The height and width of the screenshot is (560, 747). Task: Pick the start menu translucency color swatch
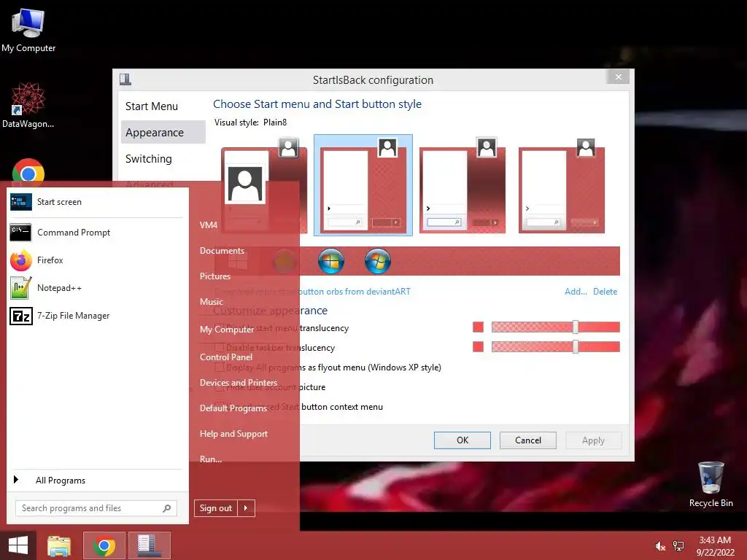point(478,327)
